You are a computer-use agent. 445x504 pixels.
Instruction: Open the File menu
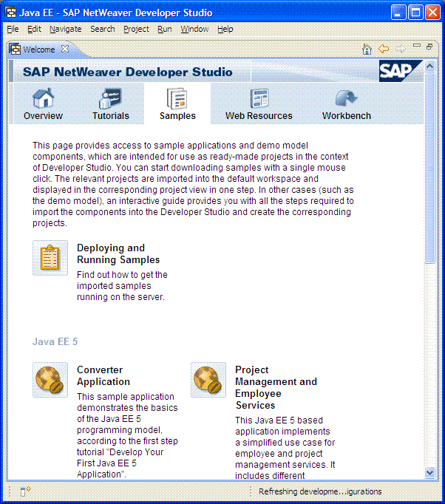click(x=13, y=29)
